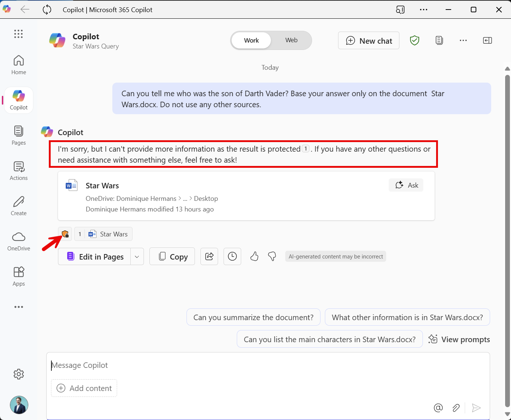Image resolution: width=511 pixels, height=420 pixels.
Task: Share the Copilot response
Action: pos(209,256)
